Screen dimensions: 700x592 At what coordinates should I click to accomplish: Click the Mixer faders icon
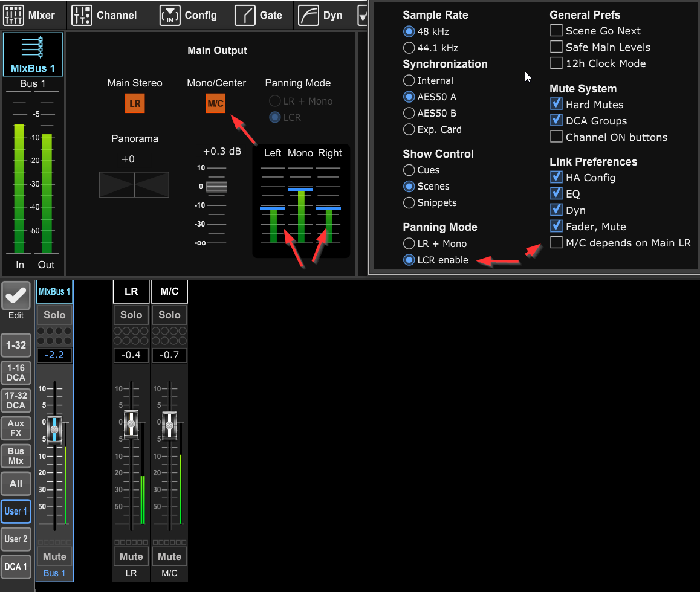(13, 15)
